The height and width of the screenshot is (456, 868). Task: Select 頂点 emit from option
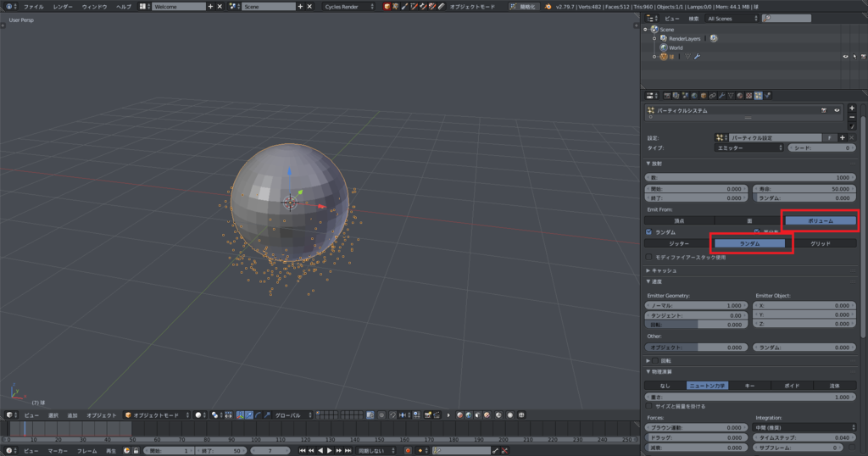(679, 221)
